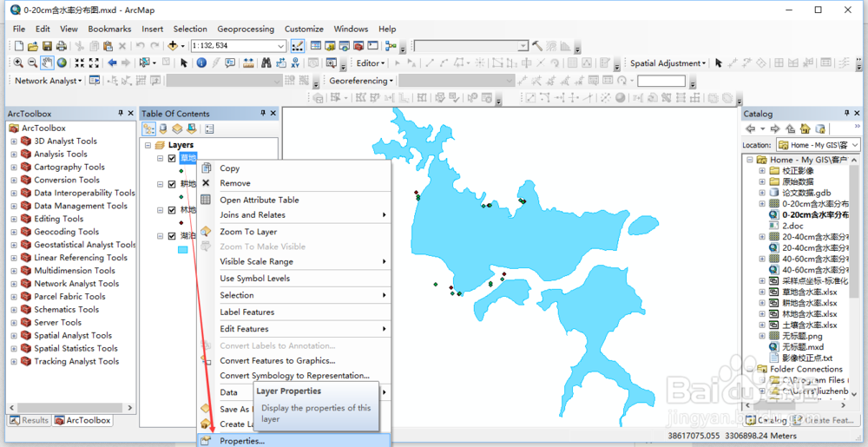Expand Spatial Analyst Tools toolbox

click(x=14, y=335)
